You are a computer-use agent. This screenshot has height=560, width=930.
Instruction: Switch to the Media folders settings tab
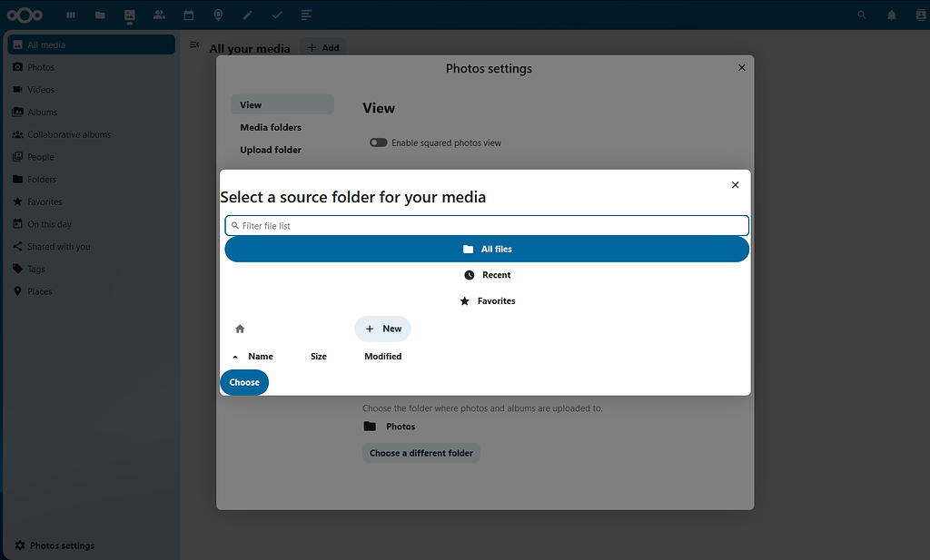point(270,127)
